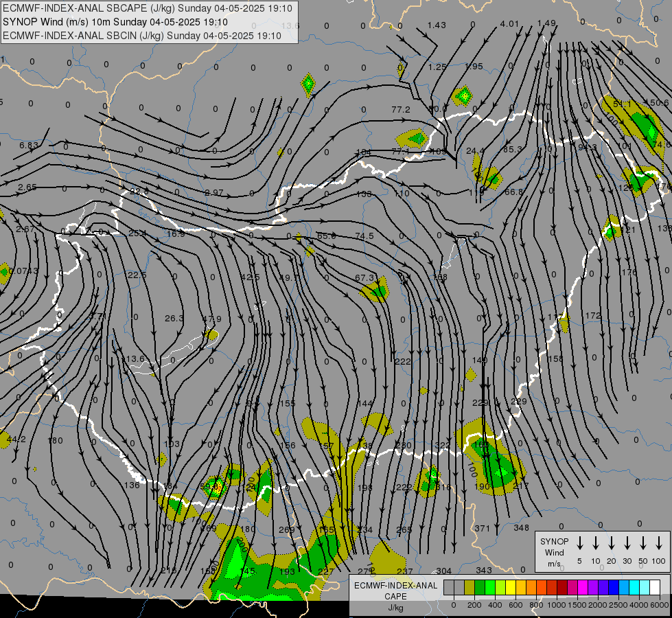Viewport: 672px width, 618px height.
Task: Click the map value '348'
Action: tap(522, 528)
